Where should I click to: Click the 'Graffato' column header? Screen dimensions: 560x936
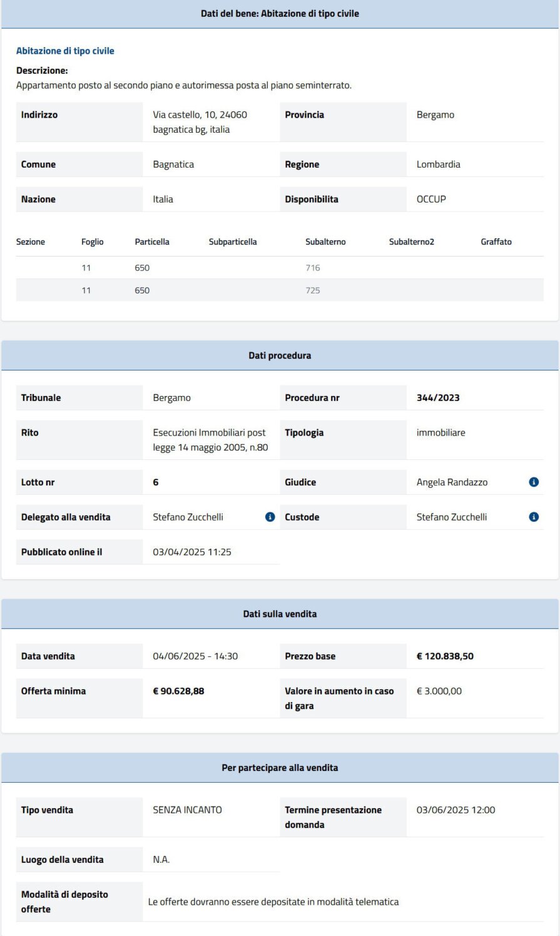[496, 242]
